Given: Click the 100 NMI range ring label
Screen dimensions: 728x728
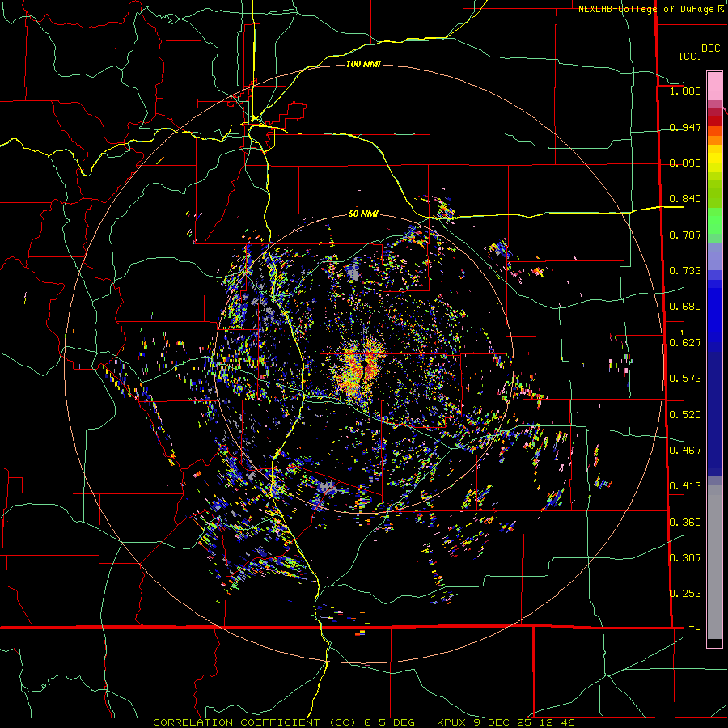Looking at the screenshot, I should point(363,64).
